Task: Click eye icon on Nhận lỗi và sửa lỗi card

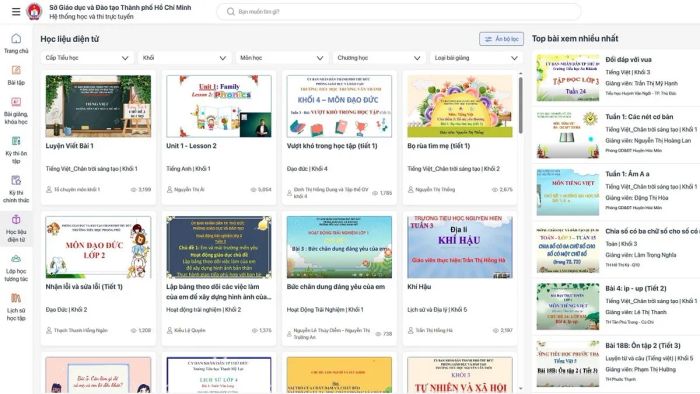Action: 133,331
